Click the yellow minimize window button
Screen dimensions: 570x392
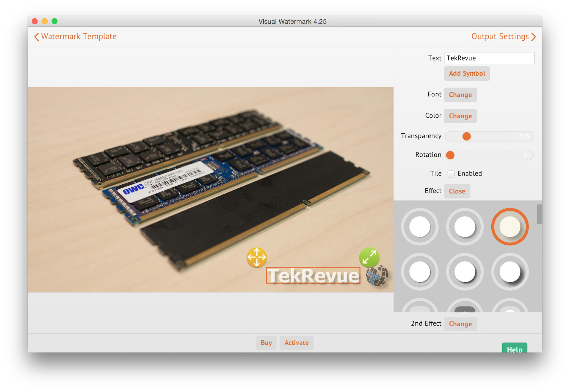pyautogui.click(x=45, y=21)
